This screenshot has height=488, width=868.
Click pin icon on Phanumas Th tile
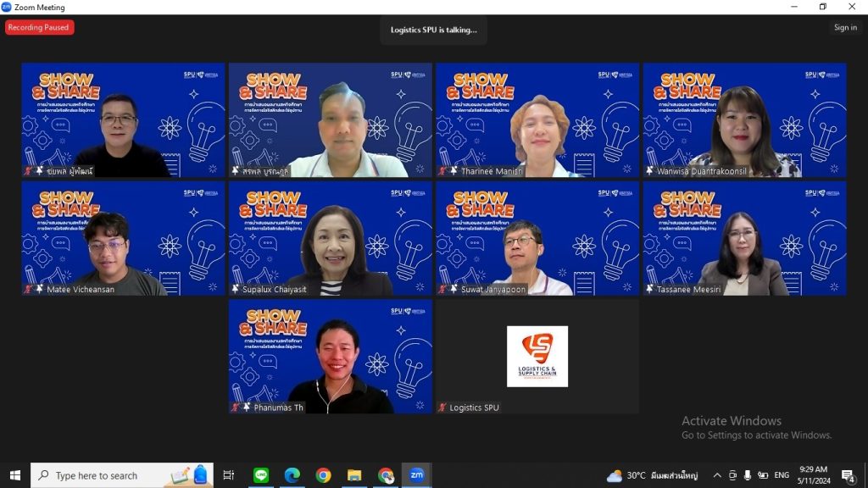pyautogui.click(x=247, y=408)
